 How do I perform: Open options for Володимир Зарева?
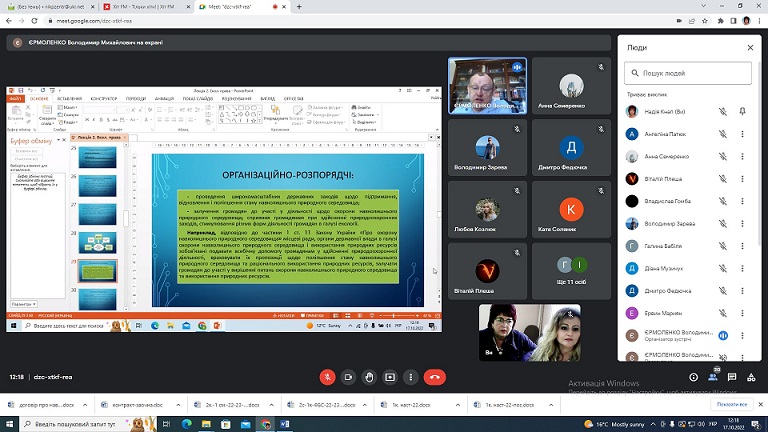pos(742,223)
